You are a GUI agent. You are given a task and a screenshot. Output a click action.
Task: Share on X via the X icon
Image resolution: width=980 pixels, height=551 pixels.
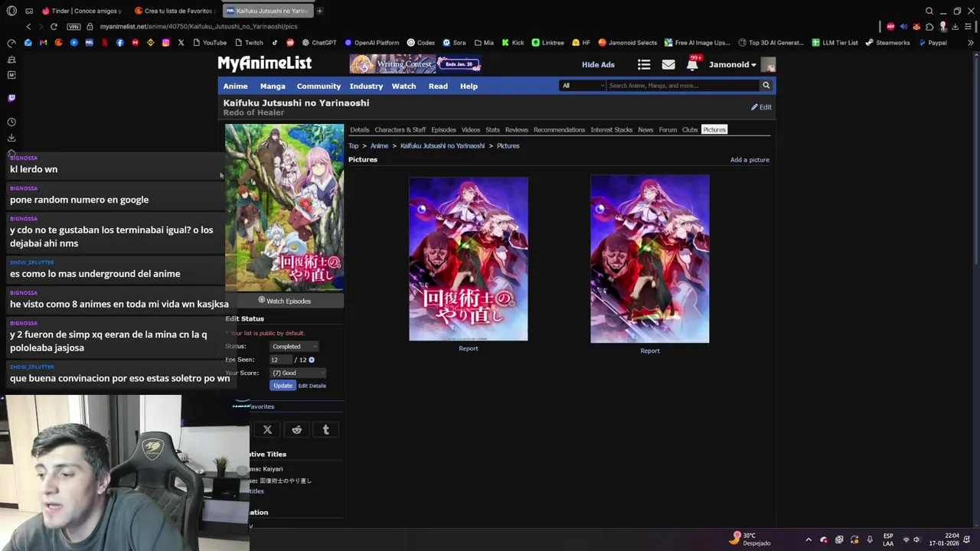point(267,429)
